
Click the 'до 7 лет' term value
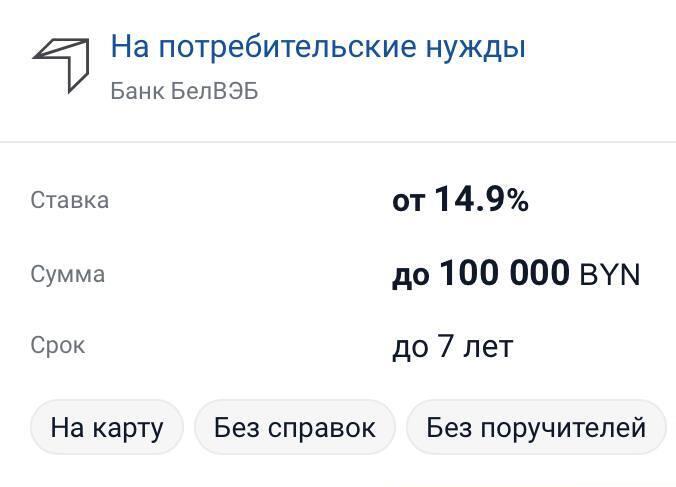pyautogui.click(x=452, y=347)
